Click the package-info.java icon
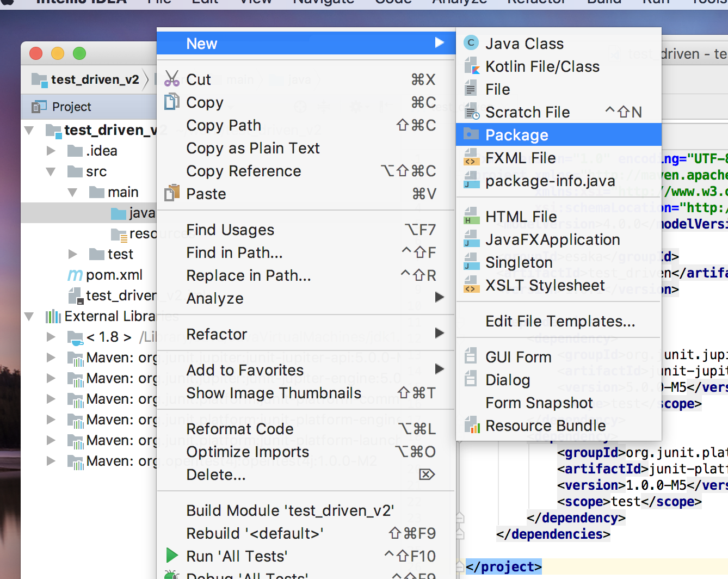Screen dimensions: 728x579 tap(471, 181)
